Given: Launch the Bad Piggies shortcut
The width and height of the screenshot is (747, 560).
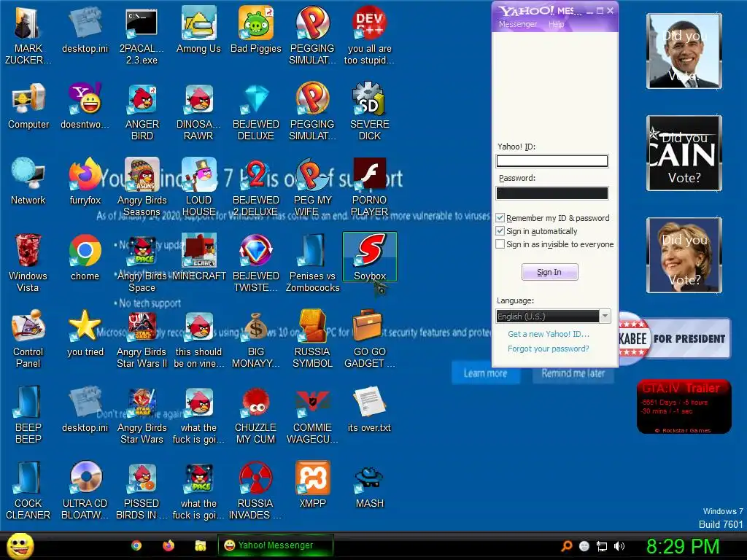Looking at the screenshot, I should point(256,29).
